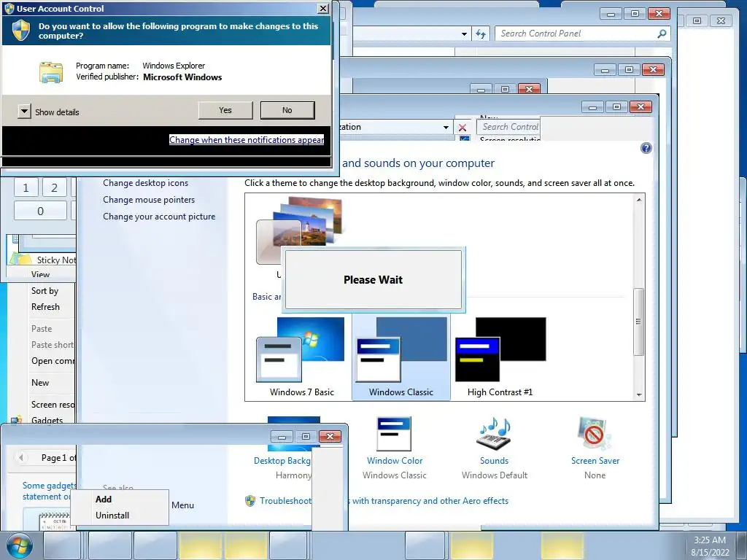Select New in desktop context menu
Viewport: 747px width, 560px height.
tap(41, 382)
